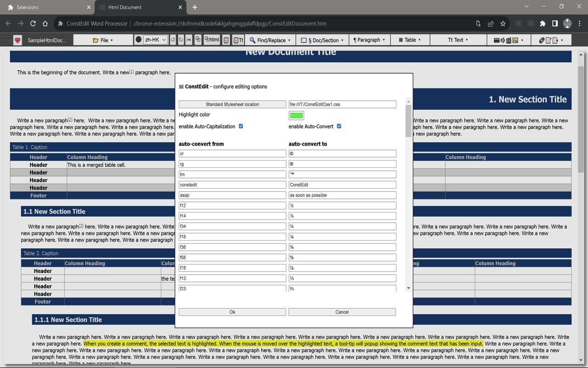Click the paste as text Tt icon

[x=238, y=40]
